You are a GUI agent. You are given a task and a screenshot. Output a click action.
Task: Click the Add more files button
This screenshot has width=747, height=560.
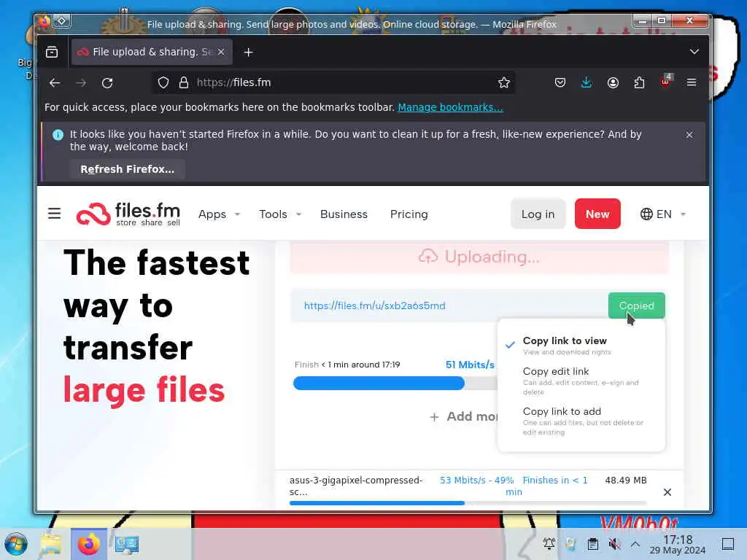[463, 416]
